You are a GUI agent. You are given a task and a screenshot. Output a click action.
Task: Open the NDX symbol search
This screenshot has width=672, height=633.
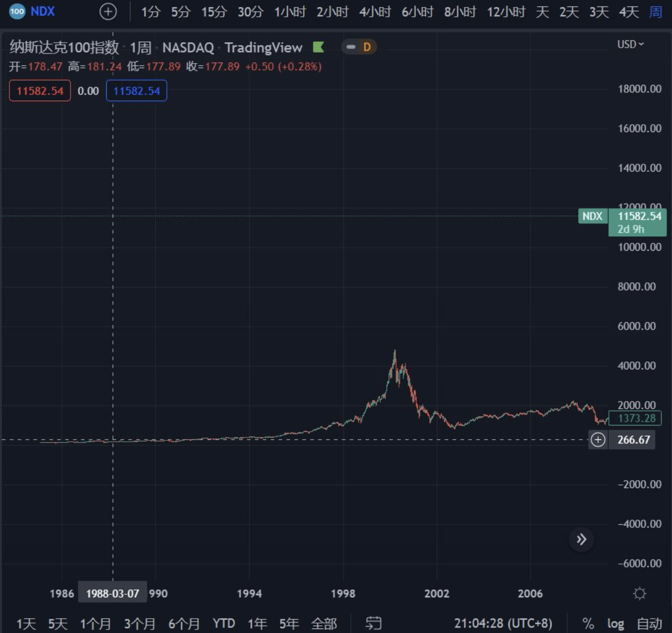[43, 11]
